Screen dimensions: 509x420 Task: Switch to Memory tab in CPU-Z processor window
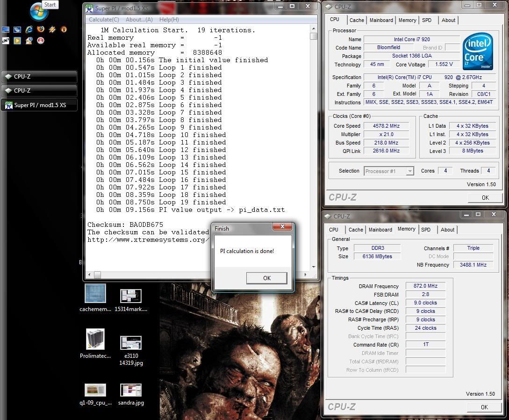pyautogui.click(x=408, y=20)
